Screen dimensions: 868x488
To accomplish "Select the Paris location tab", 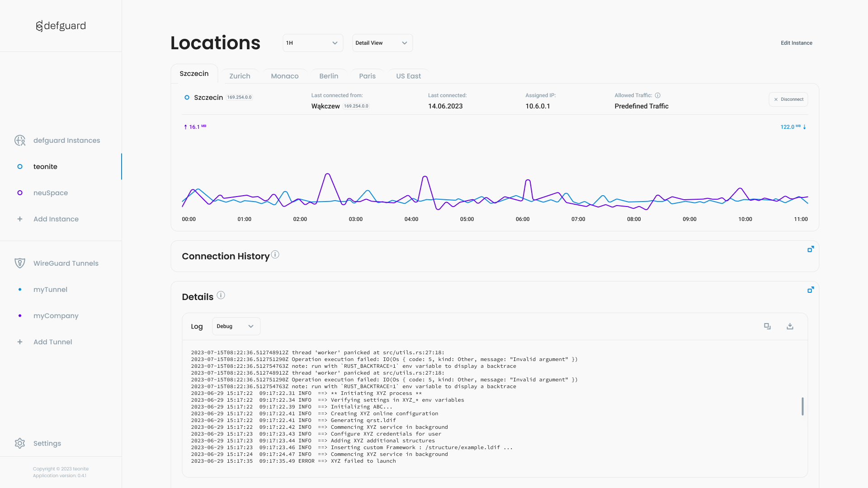I will tap(367, 75).
